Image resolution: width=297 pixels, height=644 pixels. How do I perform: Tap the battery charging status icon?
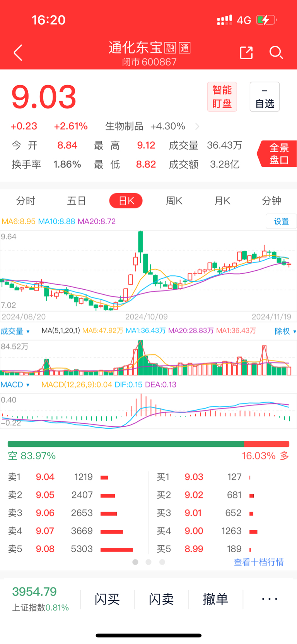[266, 20]
